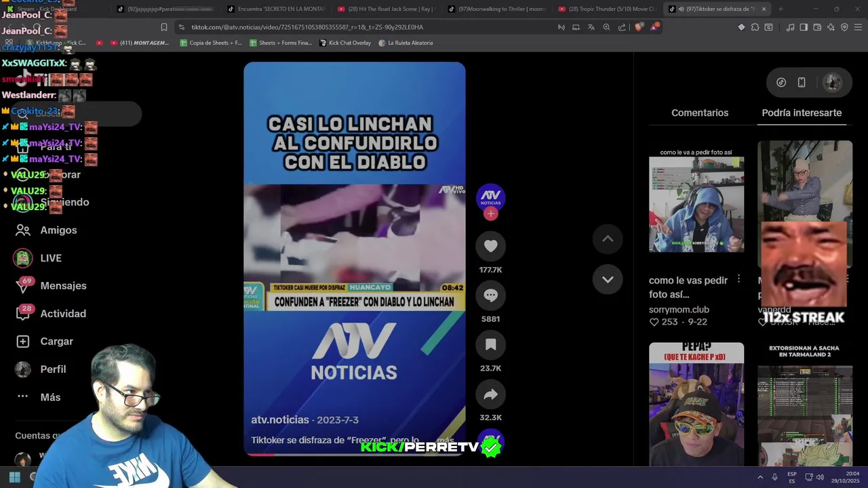Open browser hamburger main menu
The image size is (868, 488).
[858, 27]
